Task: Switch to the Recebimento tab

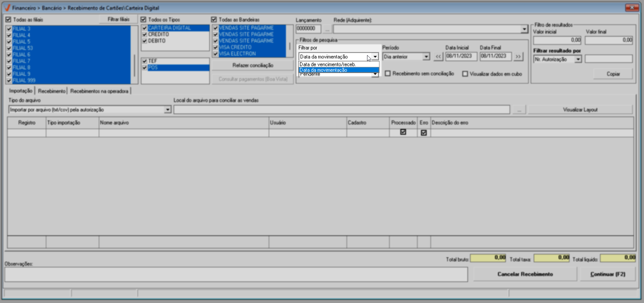Action: point(52,91)
